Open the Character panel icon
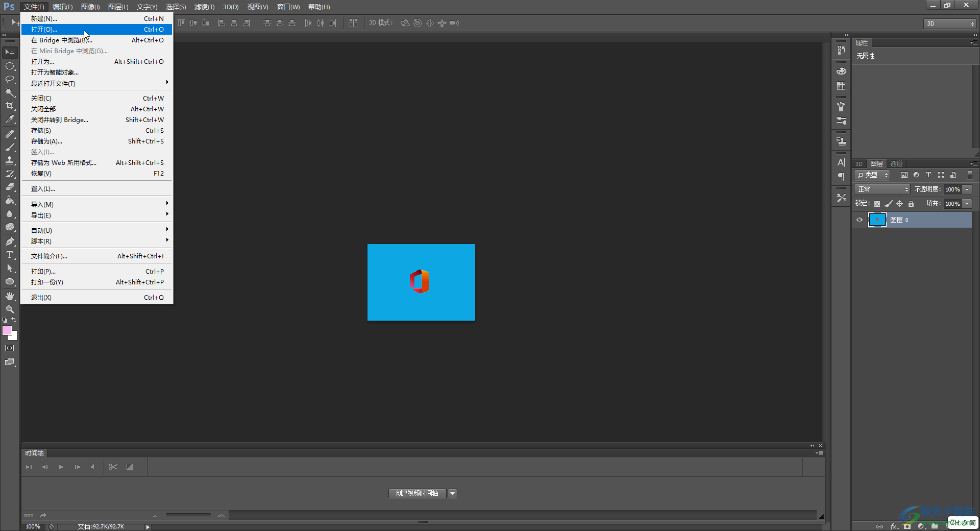Screen dimensions: 980x531 (841, 162)
